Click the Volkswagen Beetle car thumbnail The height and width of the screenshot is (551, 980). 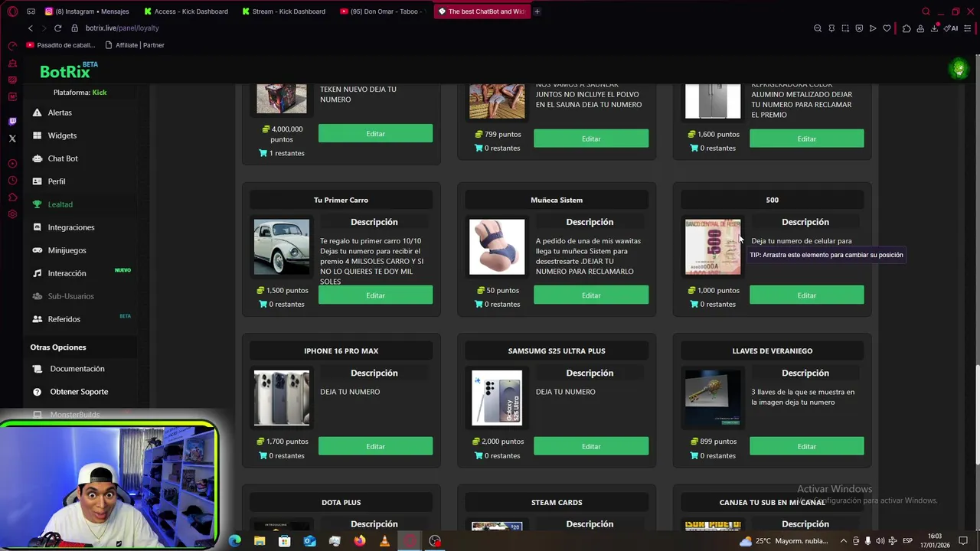click(x=282, y=247)
